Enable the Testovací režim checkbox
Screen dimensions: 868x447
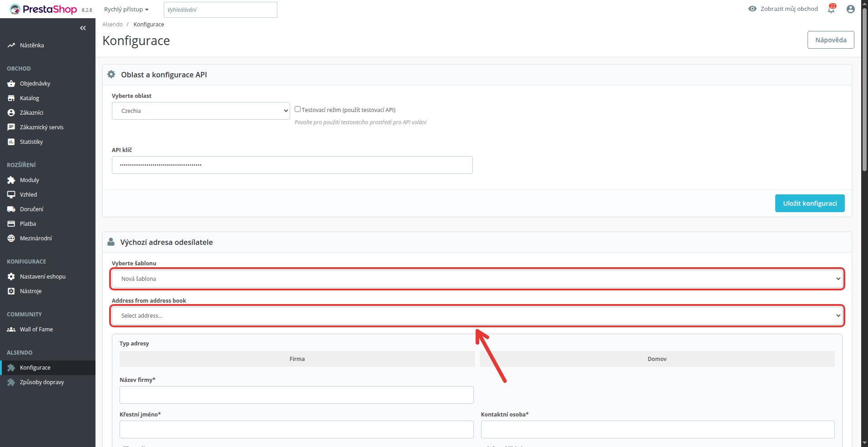point(297,109)
